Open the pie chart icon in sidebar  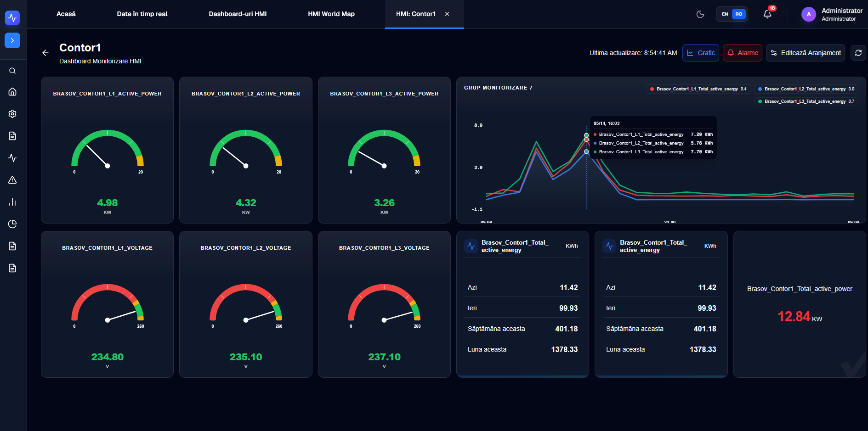pos(12,224)
